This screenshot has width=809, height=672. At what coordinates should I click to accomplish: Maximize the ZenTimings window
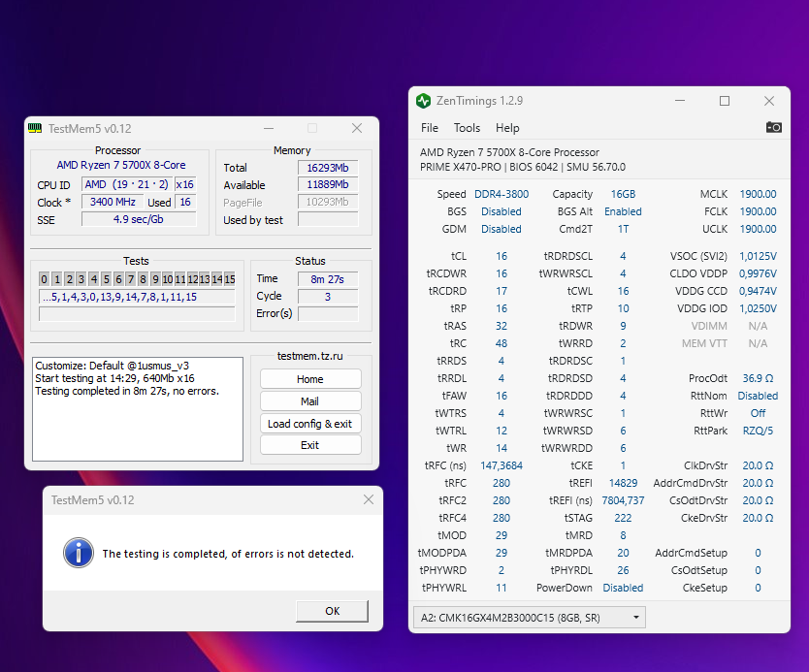pos(725,101)
